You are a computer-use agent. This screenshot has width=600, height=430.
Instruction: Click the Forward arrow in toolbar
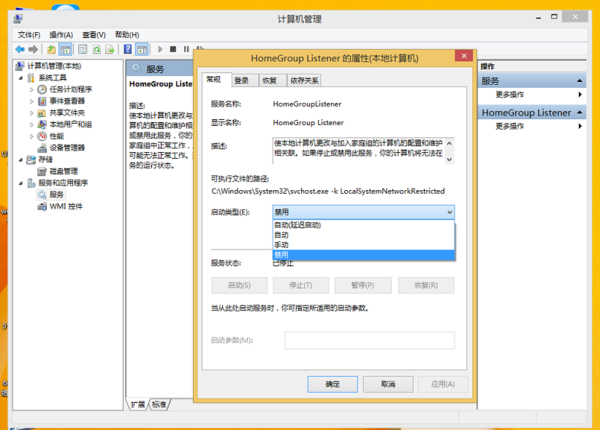pos(33,49)
